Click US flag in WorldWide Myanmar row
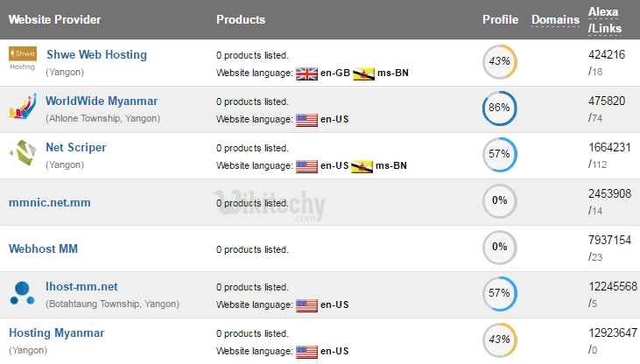This screenshot has height=364, width=640. (x=306, y=119)
